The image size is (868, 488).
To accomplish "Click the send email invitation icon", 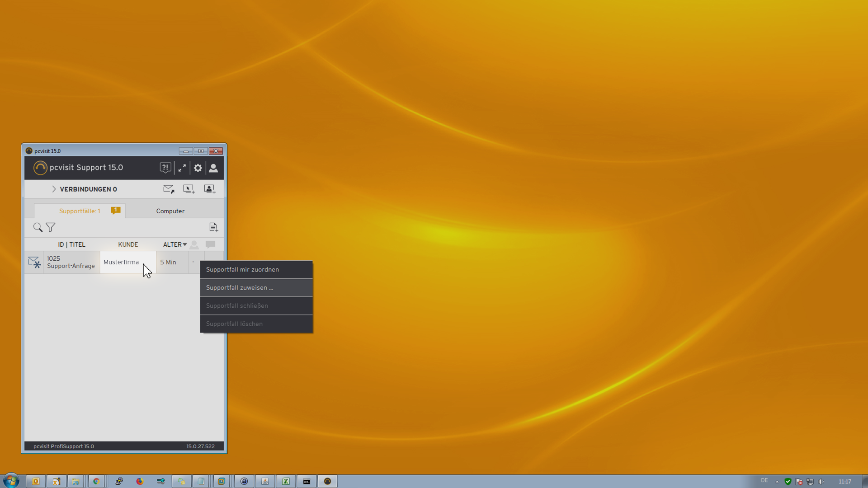I will click(169, 189).
